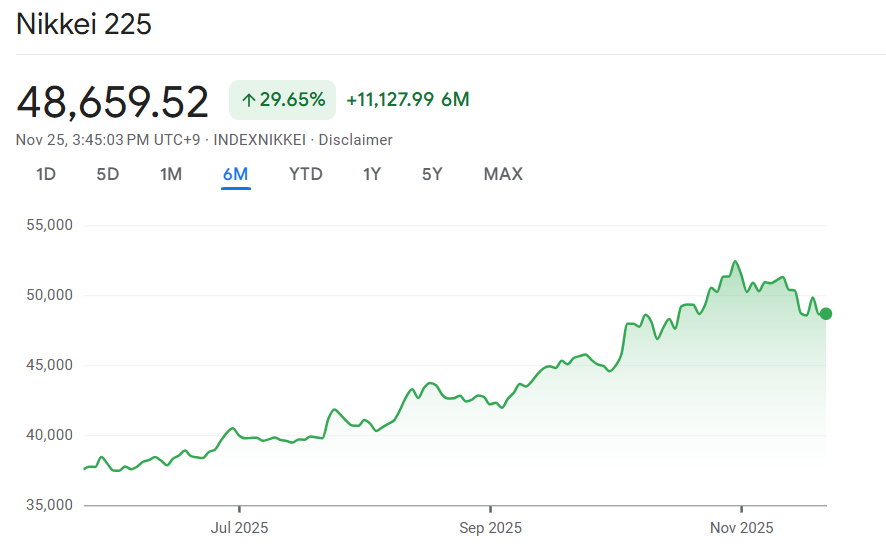Open the 5Y chart view
Screen dimensions: 886x546
[432, 174]
